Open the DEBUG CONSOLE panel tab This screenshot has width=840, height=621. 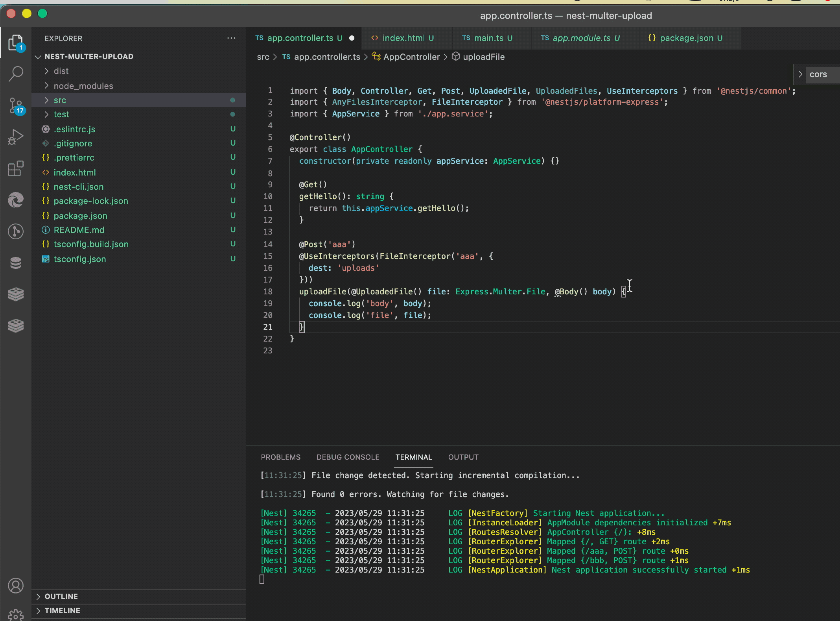click(x=348, y=457)
